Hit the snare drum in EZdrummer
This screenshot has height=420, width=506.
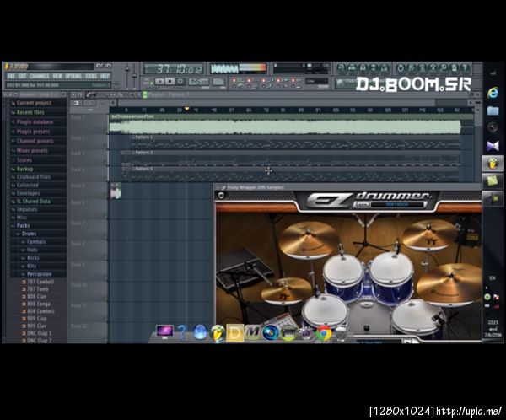[325, 310]
